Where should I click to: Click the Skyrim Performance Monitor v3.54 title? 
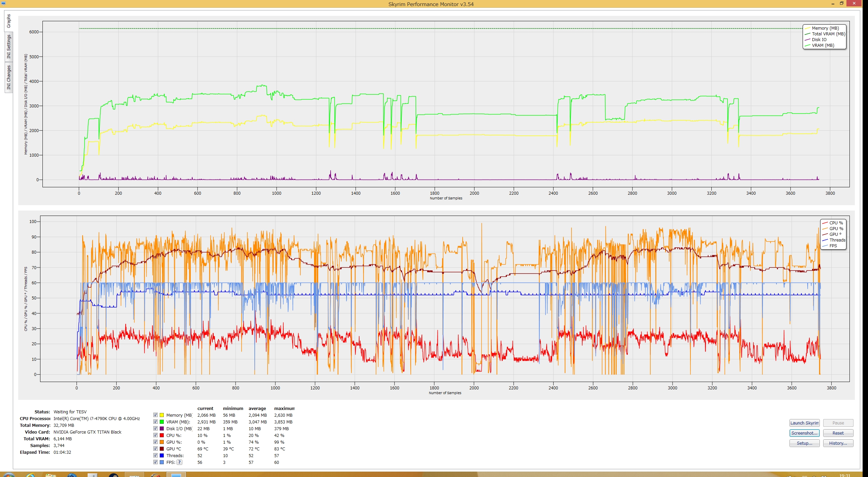point(431,4)
